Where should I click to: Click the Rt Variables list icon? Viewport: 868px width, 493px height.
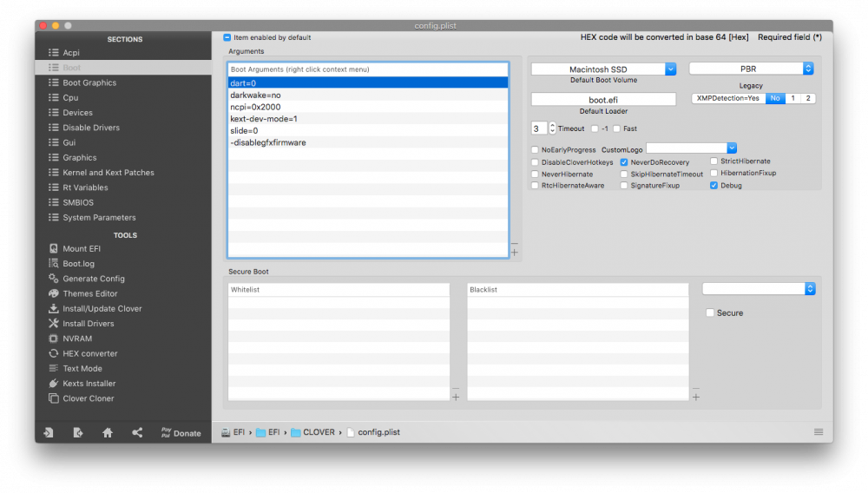tap(53, 187)
